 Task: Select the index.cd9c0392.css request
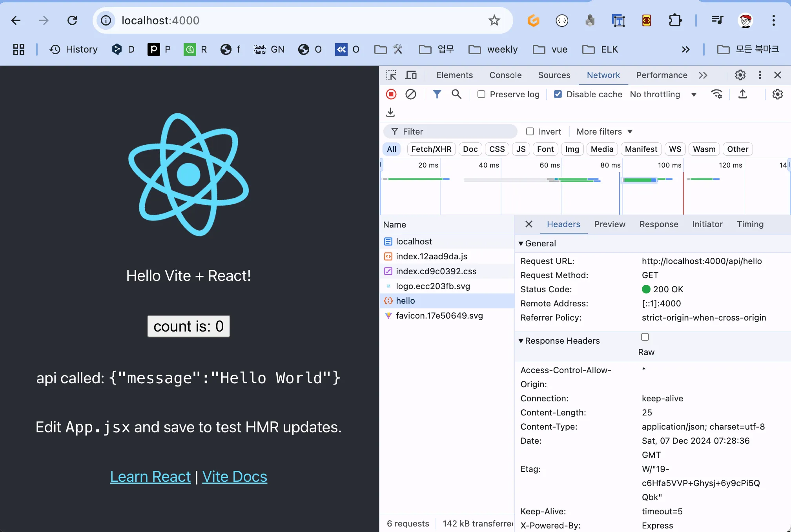click(447, 271)
